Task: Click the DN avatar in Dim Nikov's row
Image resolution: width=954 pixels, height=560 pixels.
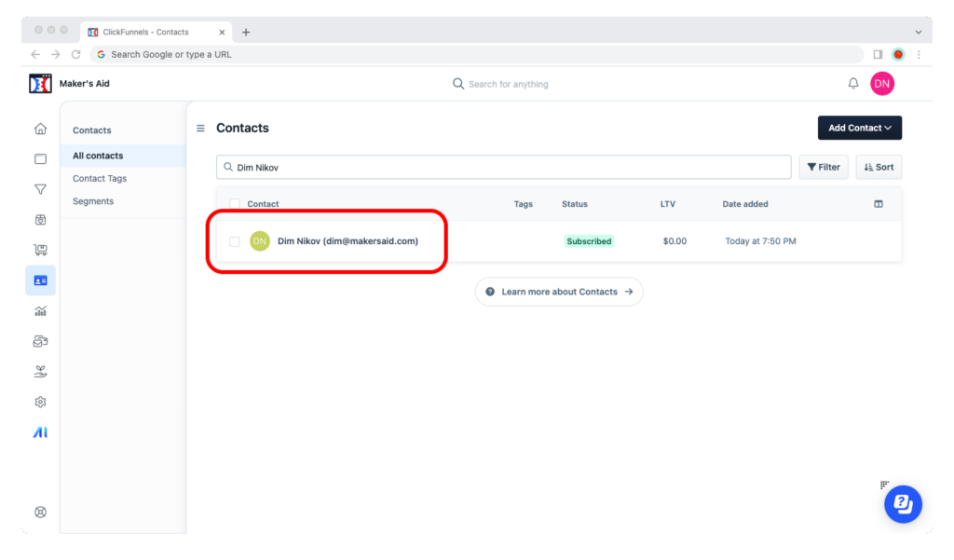Action: click(260, 241)
